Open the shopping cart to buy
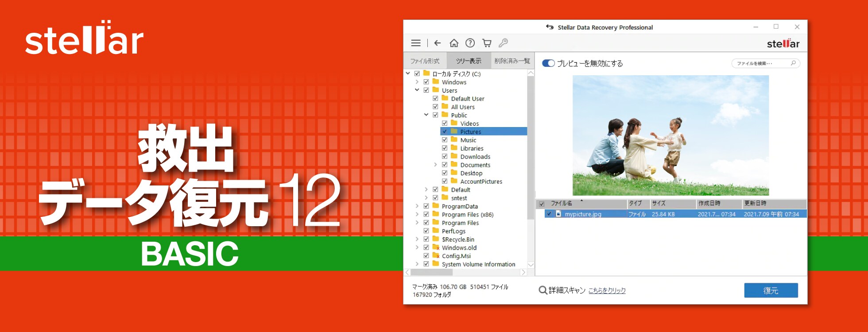Viewport: 868px width, 332px height. [x=487, y=43]
